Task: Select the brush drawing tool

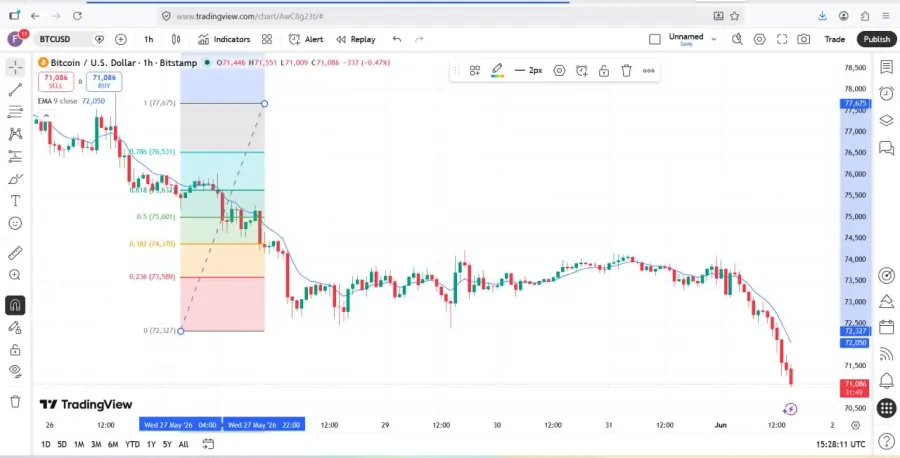Action: [x=15, y=179]
